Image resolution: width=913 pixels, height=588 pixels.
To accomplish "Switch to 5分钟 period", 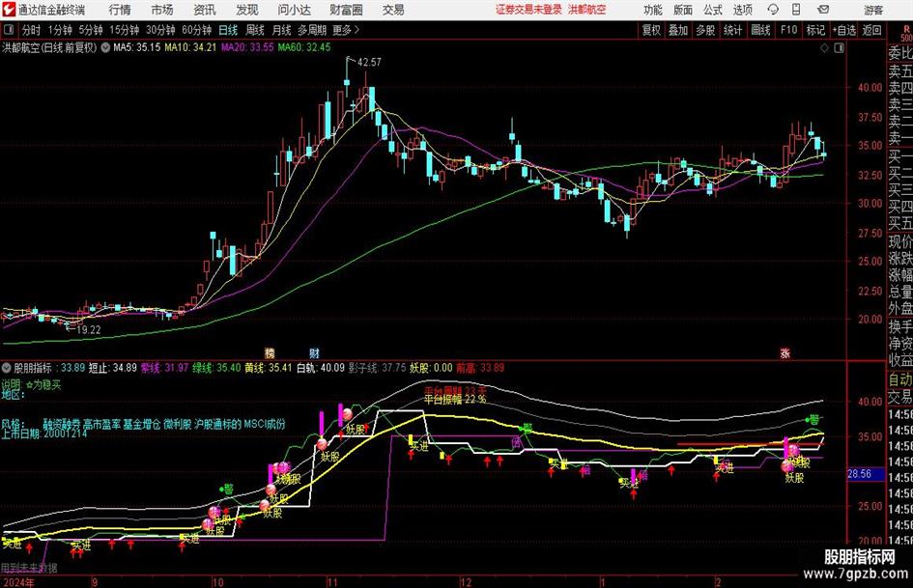I will click(x=90, y=30).
